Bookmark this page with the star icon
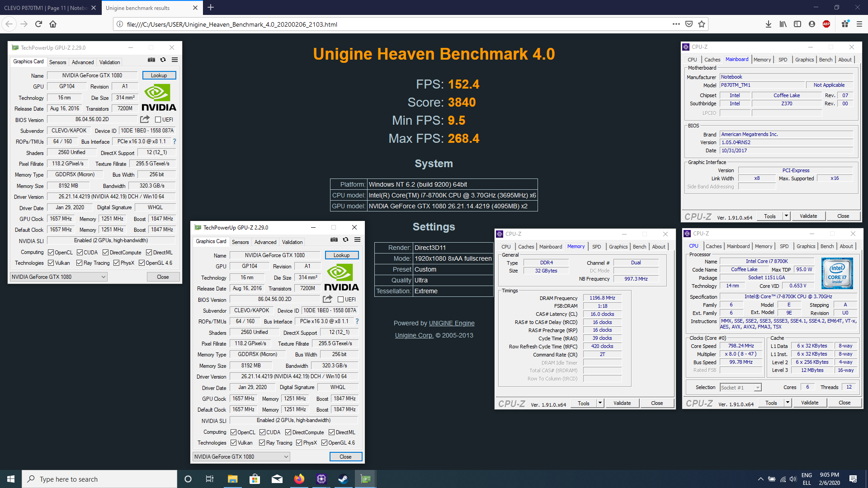 pos(702,24)
